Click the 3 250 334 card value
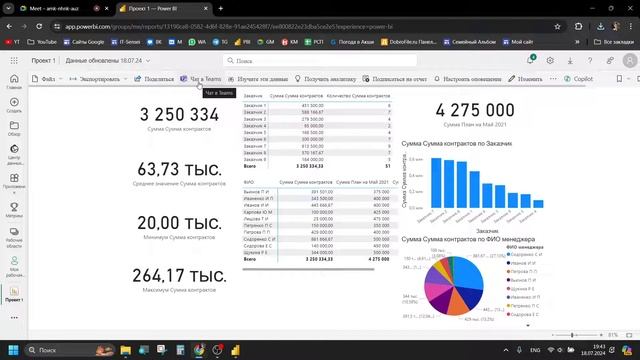 179,115
